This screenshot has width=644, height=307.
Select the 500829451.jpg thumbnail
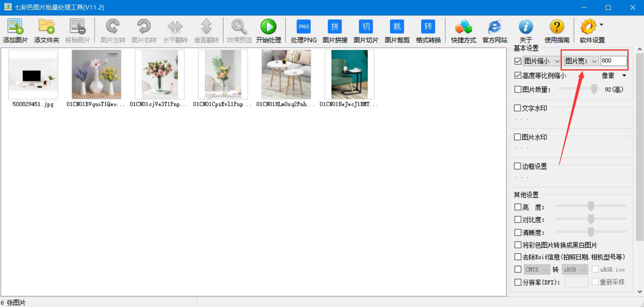[x=33, y=75]
